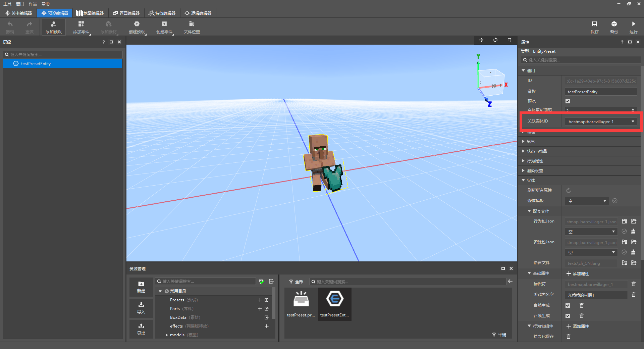The width and height of the screenshot is (644, 349).
Task: Select testPresetEntity in hierarchy panel
Action: [x=62, y=63]
